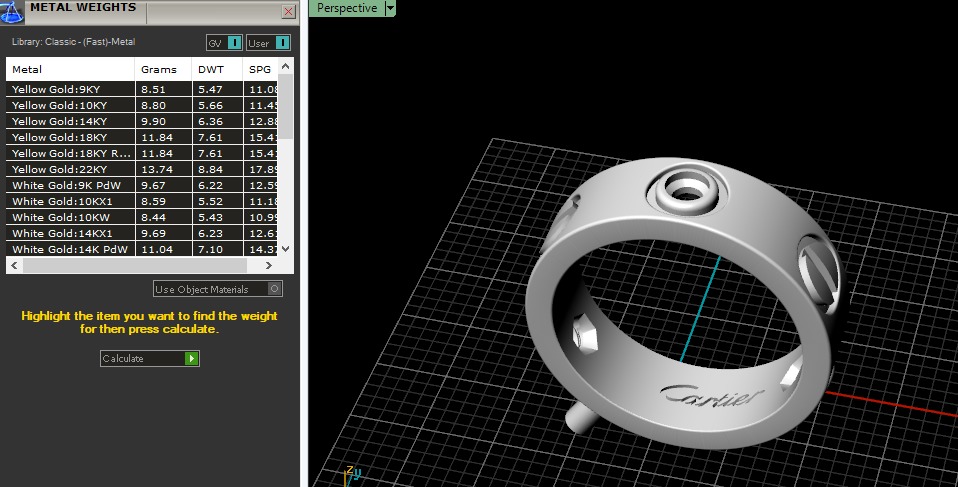Enable Use Object Materials option
Screen dimensions: 958x487
tap(218, 289)
